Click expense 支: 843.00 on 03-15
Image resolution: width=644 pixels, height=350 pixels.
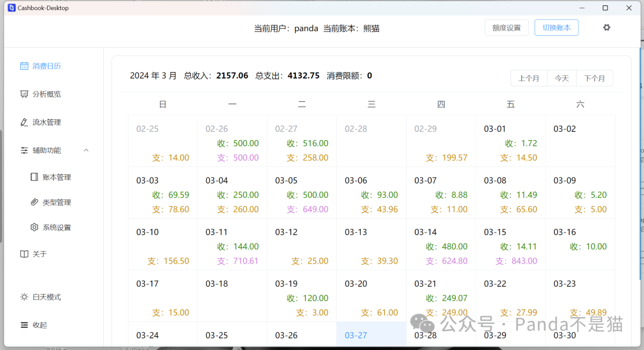(x=516, y=261)
